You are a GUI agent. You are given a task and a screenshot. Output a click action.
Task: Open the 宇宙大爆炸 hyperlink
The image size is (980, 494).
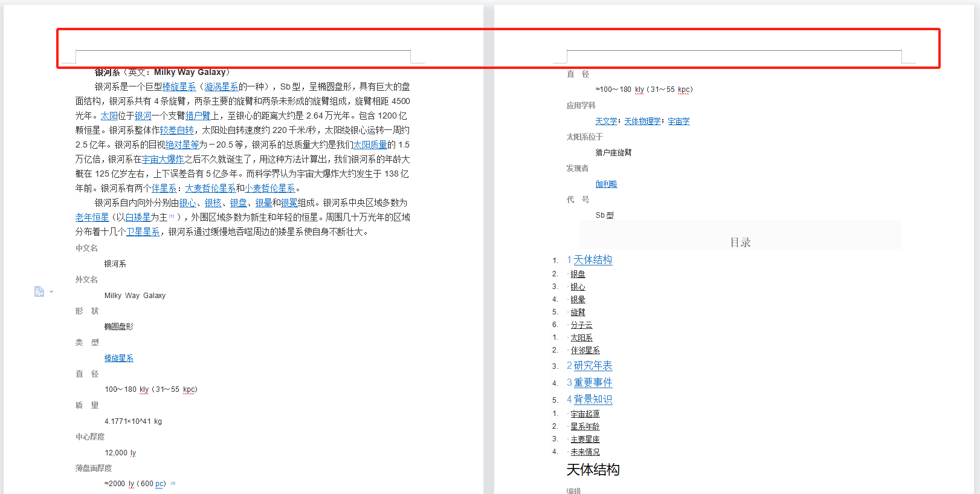point(163,159)
